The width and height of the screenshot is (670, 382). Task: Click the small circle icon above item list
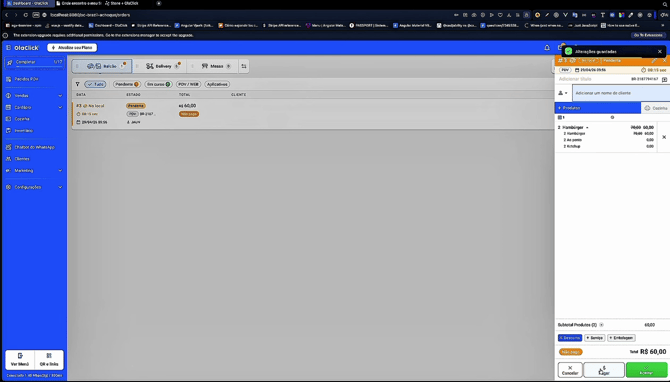[612, 117]
